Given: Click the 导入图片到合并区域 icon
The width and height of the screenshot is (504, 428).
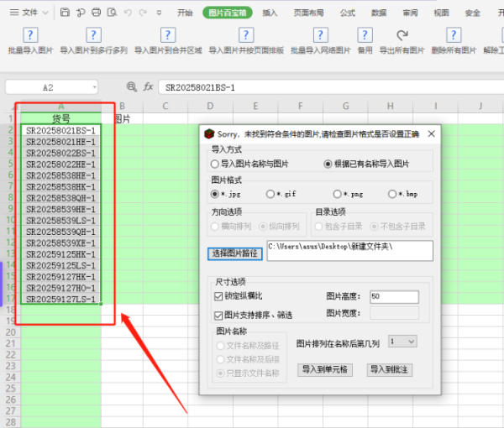Looking at the screenshot, I should 171,35.
